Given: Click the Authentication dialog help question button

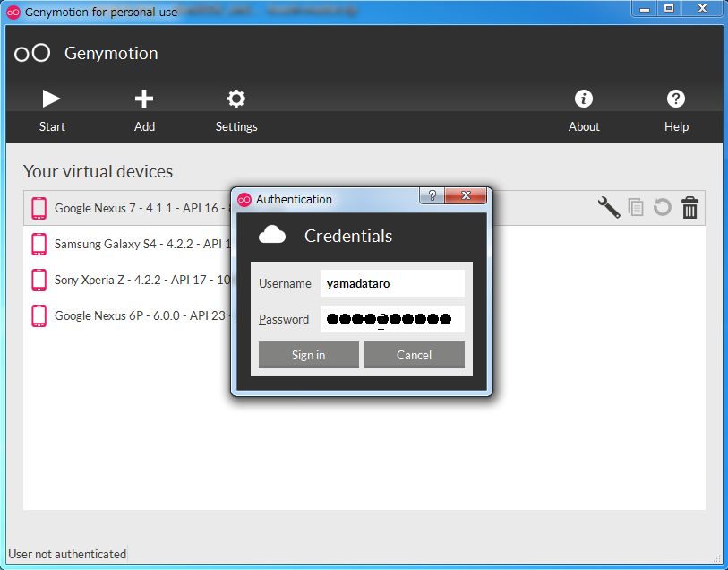Looking at the screenshot, I should pyautogui.click(x=432, y=196).
